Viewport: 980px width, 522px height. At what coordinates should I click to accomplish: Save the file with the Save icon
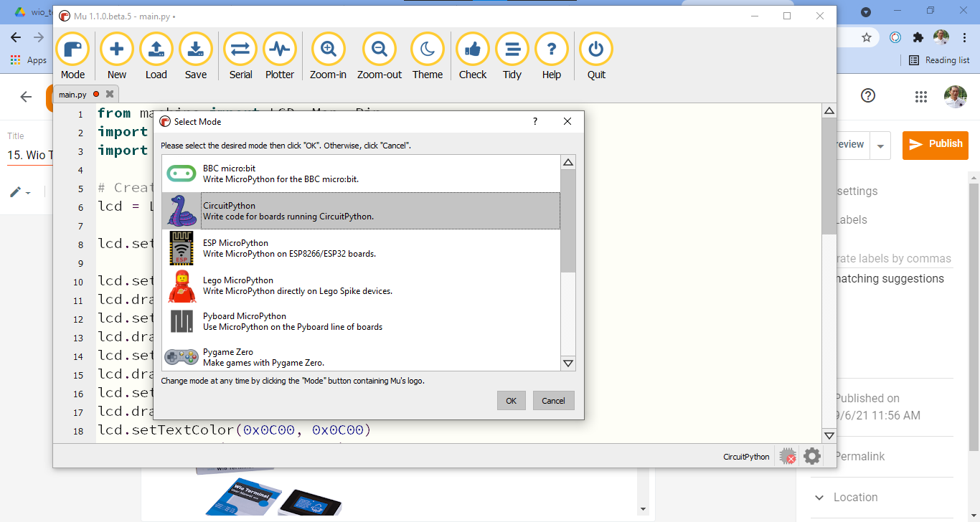click(195, 57)
